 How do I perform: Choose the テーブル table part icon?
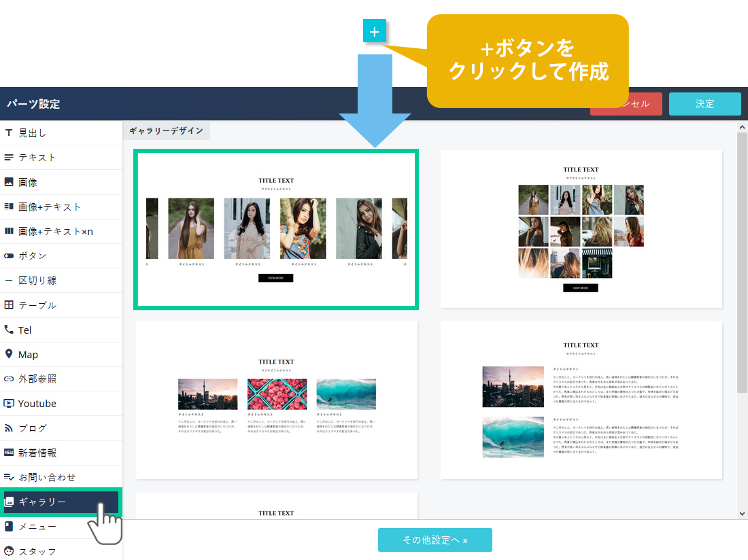[x=9, y=305]
